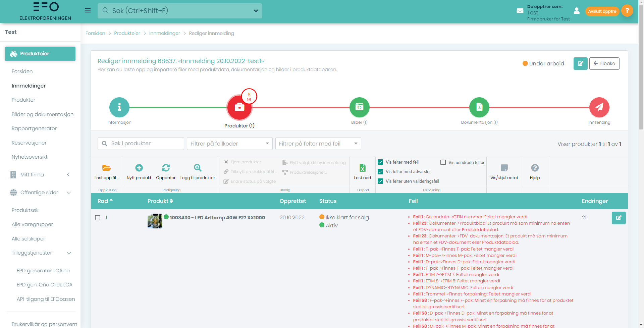Go to the Innsending step icon
Viewport: 644px width, 328px height.
tap(599, 107)
